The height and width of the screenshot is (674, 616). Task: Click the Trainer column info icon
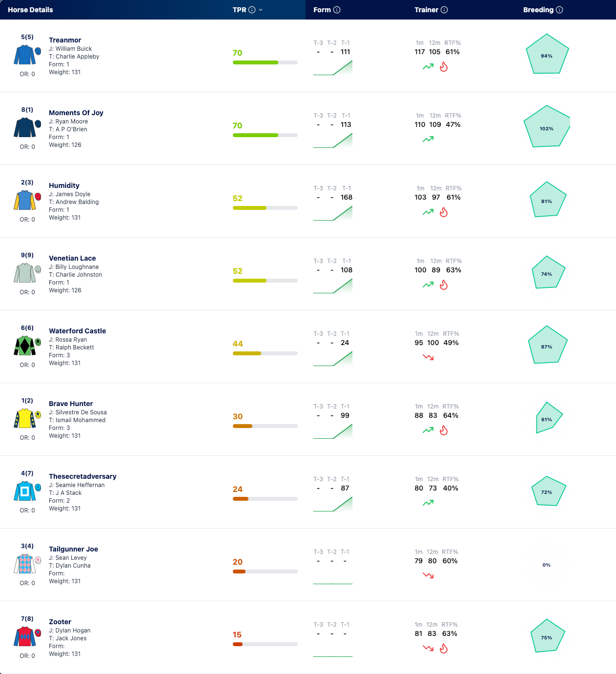click(x=444, y=10)
